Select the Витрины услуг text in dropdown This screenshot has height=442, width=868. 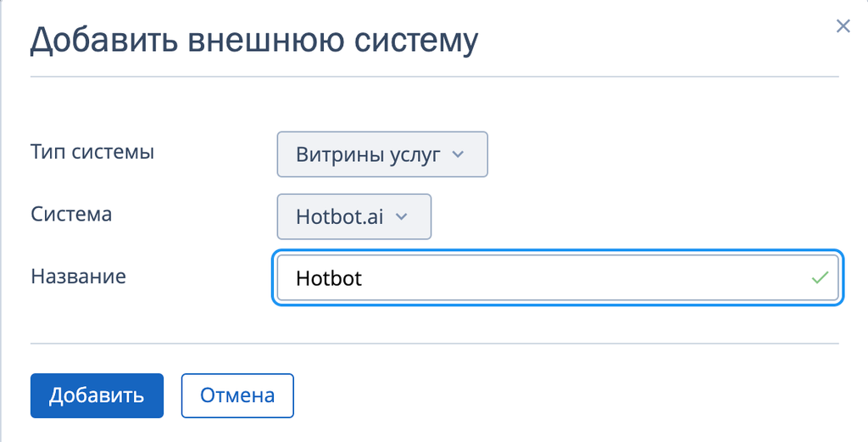pyautogui.click(x=368, y=154)
